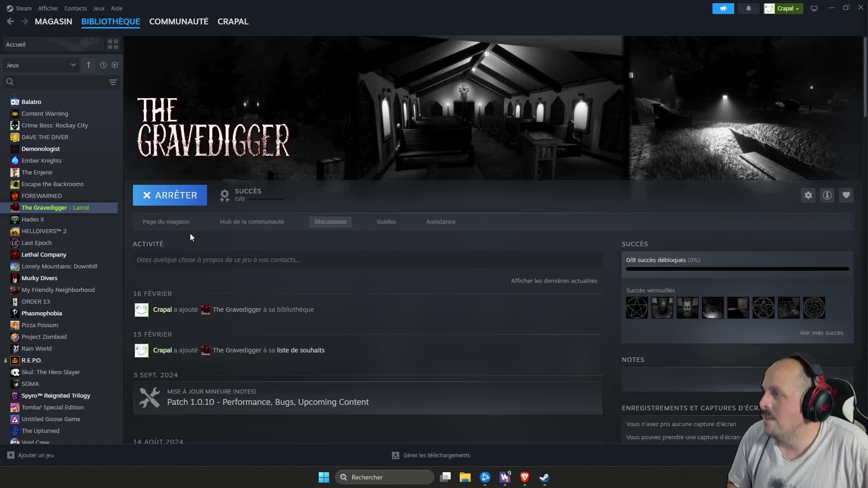Click the activity status input field
The width and height of the screenshot is (868, 488).
click(x=367, y=260)
